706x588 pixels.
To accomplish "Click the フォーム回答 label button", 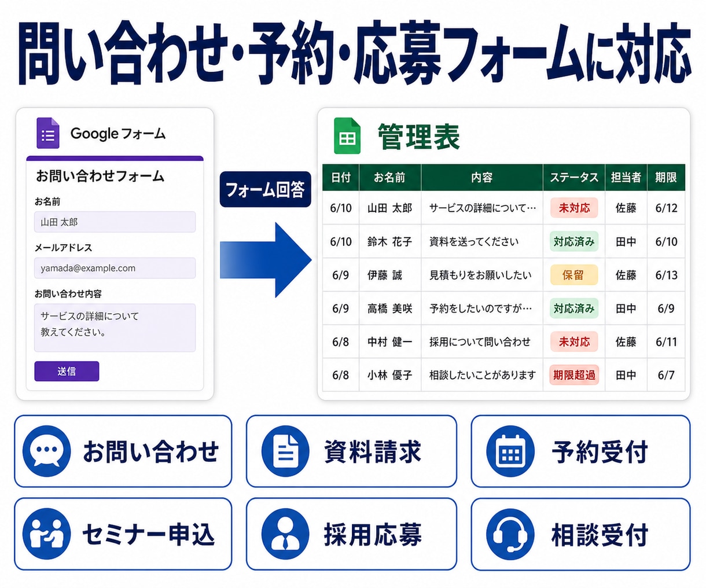I will [265, 189].
